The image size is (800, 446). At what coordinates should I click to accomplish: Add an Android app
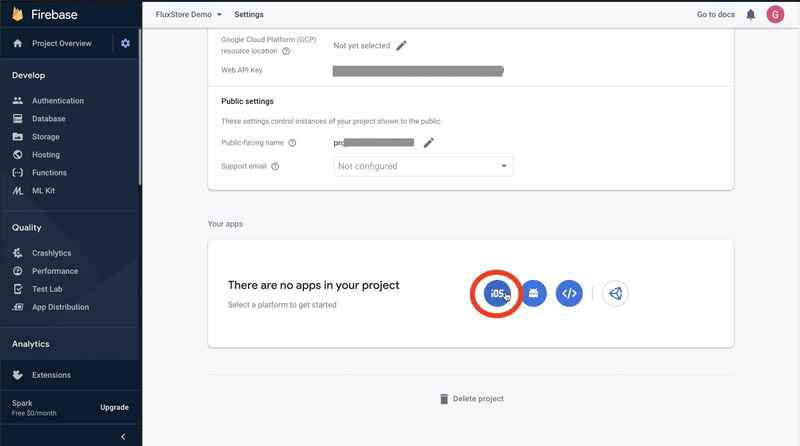pyautogui.click(x=534, y=293)
